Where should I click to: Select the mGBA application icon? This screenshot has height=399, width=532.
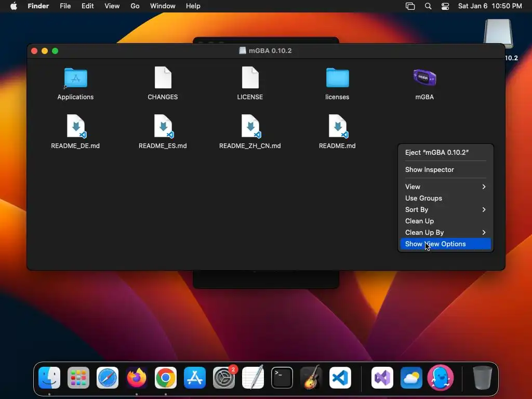coord(424,78)
